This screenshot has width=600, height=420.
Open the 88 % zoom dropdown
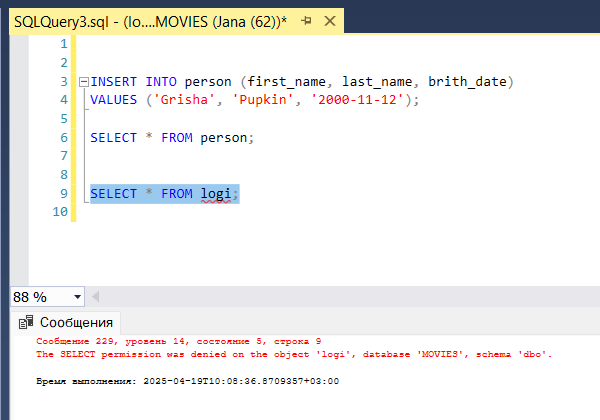point(77,297)
